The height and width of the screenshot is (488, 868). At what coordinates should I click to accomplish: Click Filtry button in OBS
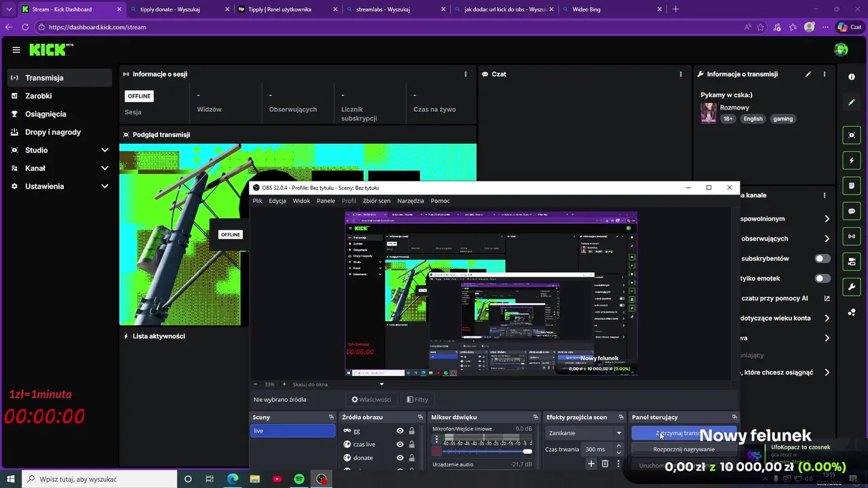(417, 400)
